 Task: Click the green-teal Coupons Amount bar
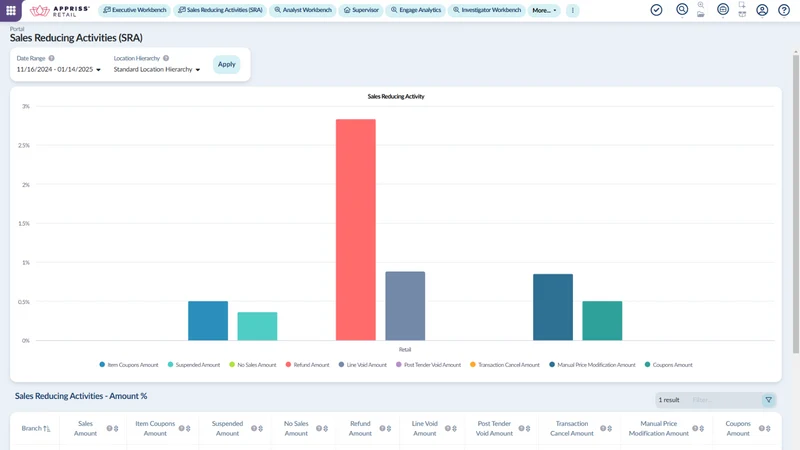[x=602, y=321]
